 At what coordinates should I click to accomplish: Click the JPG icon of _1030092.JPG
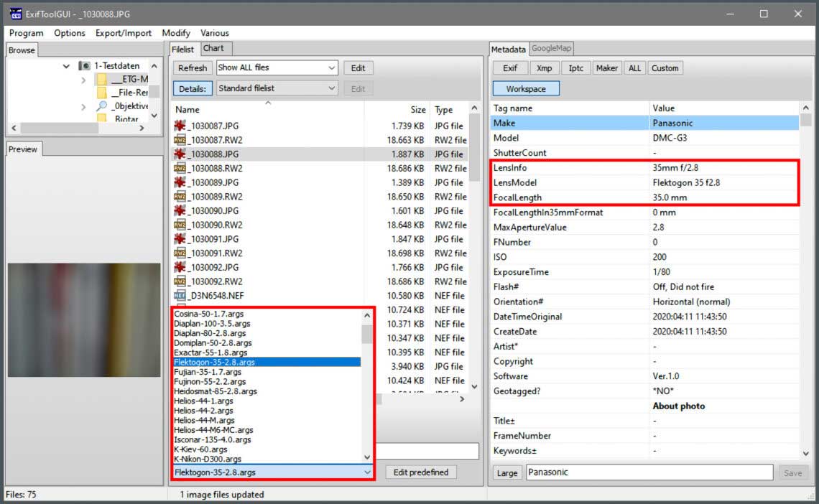pos(180,267)
